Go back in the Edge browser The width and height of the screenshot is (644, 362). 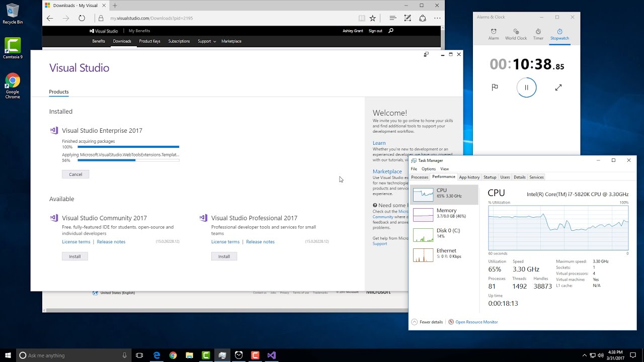click(50, 18)
